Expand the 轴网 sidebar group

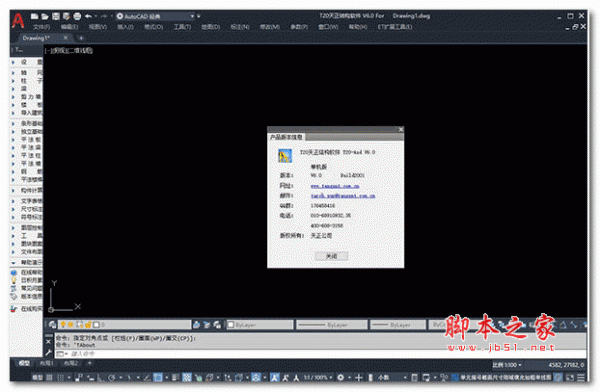point(26,72)
